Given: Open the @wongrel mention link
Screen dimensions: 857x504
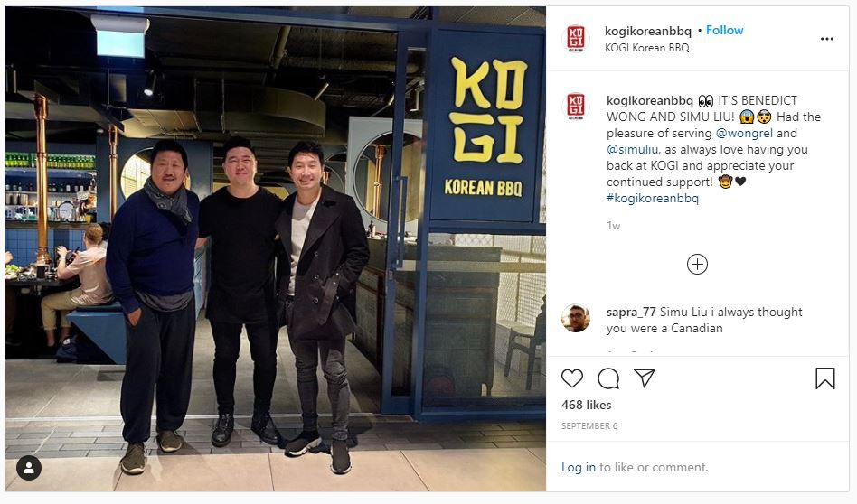Looking at the screenshot, I should 744,134.
